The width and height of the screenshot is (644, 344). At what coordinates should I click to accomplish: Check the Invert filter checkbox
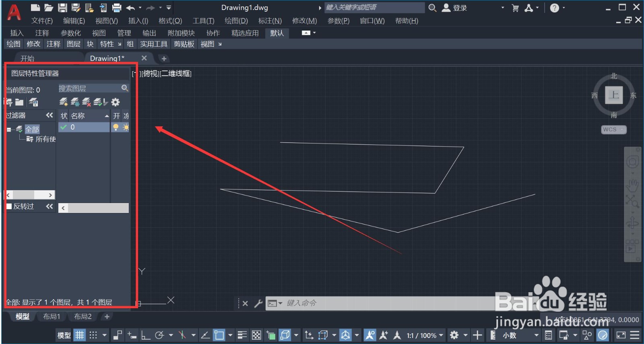click(x=9, y=206)
